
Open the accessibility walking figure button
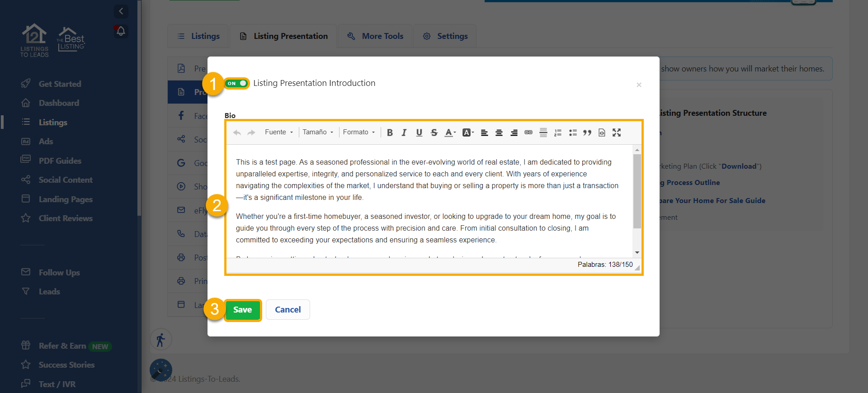tap(161, 340)
